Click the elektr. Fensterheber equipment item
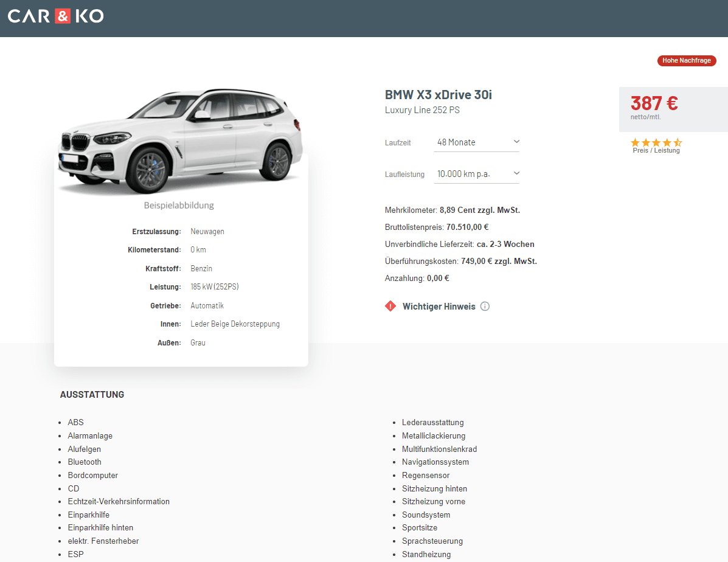Viewport: 728px width, 562px height. click(x=103, y=541)
